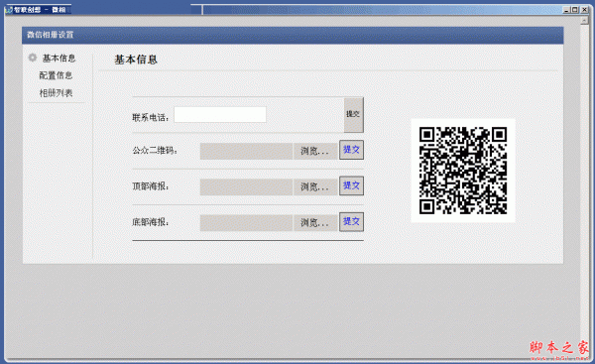Minimize the window
Image resolution: width=595 pixels, height=364 pixels.
(x=566, y=10)
